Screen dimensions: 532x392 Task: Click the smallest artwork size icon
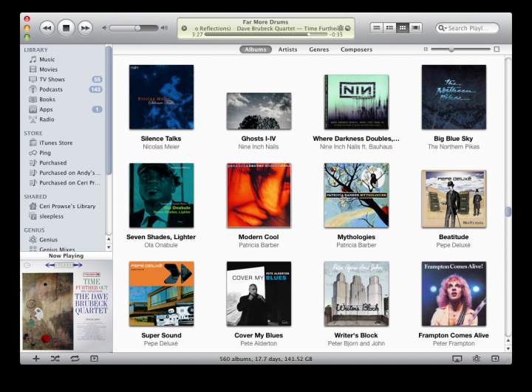coord(426,49)
